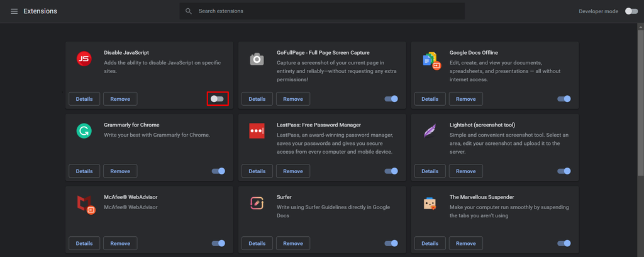Open Details for Surfer extension
644x257 pixels.
point(257,243)
